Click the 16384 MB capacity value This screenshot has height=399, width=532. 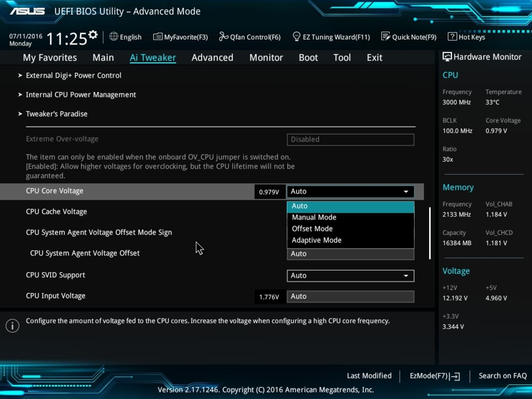[457, 243]
